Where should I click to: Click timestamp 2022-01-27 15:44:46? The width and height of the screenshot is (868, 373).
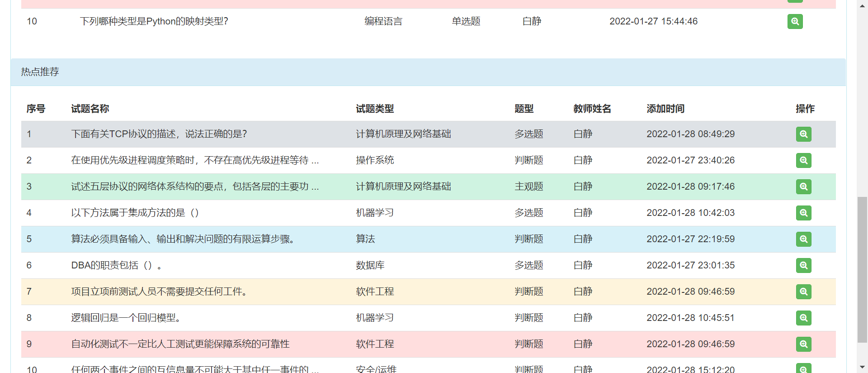(x=654, y=21)
